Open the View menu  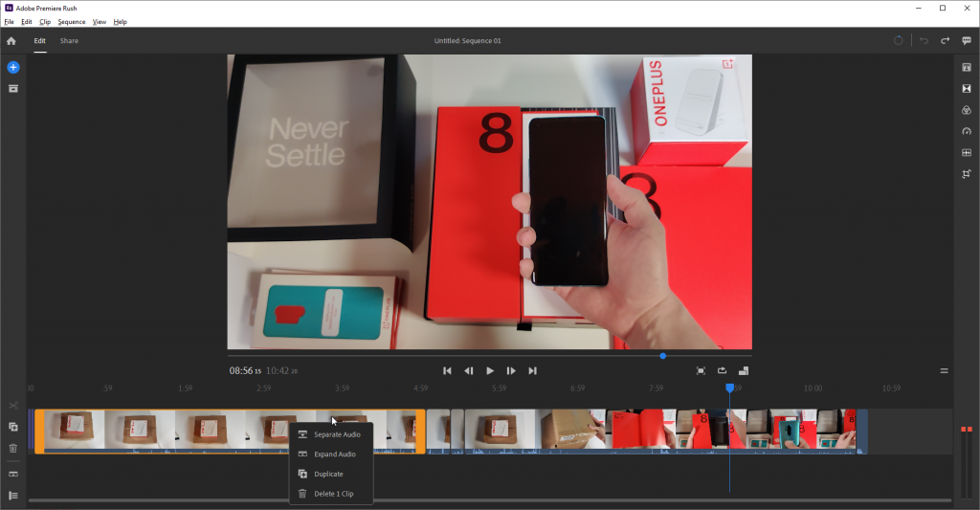pos(99,22)
